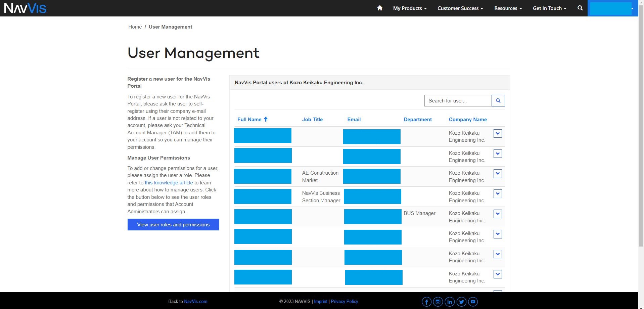Open this knowledge article link
This screenshot has width=644, height=309.
(x=169, y=182)
